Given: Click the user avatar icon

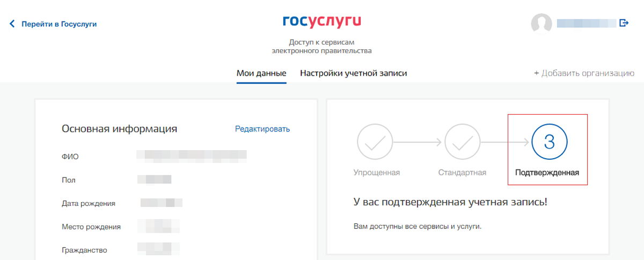Looking at the screenshot, I should [541, 23].
